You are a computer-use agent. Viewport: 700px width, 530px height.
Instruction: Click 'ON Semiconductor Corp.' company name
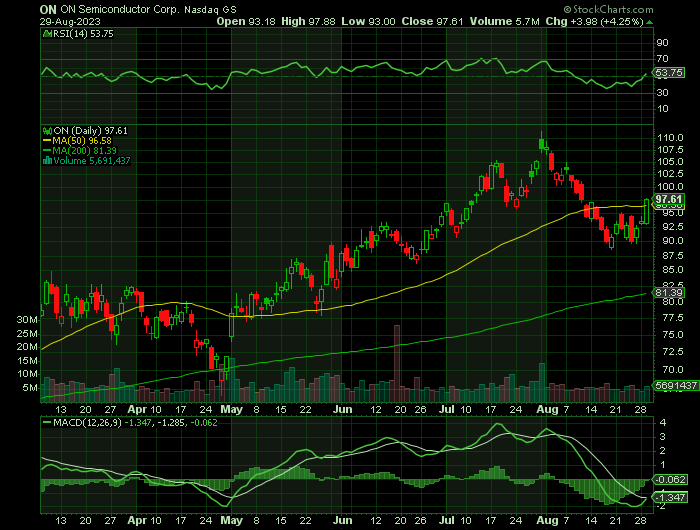[120, 9]
